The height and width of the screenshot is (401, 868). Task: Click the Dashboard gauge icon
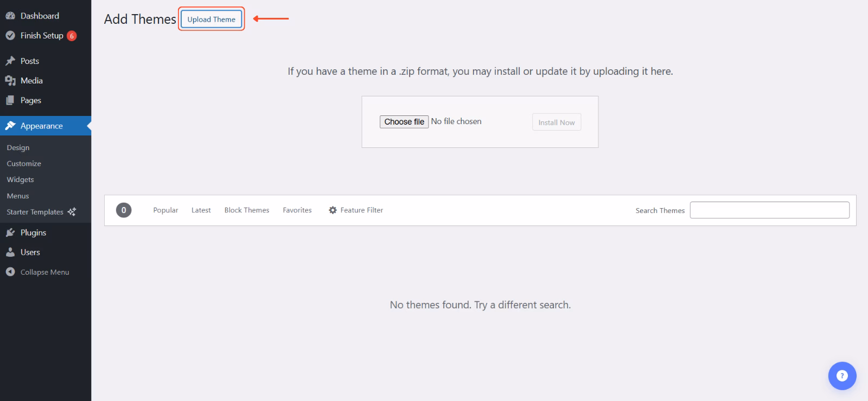[10, 16]
